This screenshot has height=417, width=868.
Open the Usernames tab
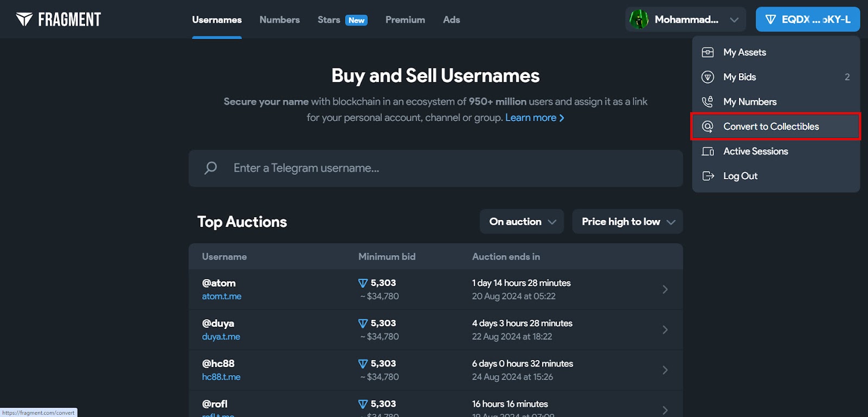pyautogui.click(x=217, y=20)
